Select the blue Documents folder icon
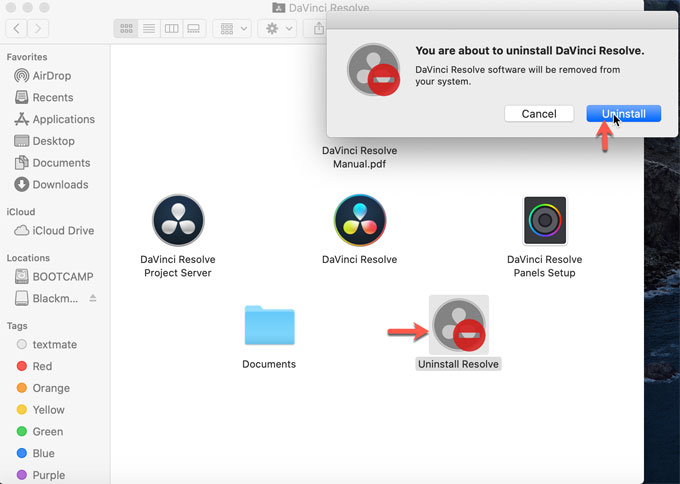This screenshot has height=484, width=680. pos(269,325)
